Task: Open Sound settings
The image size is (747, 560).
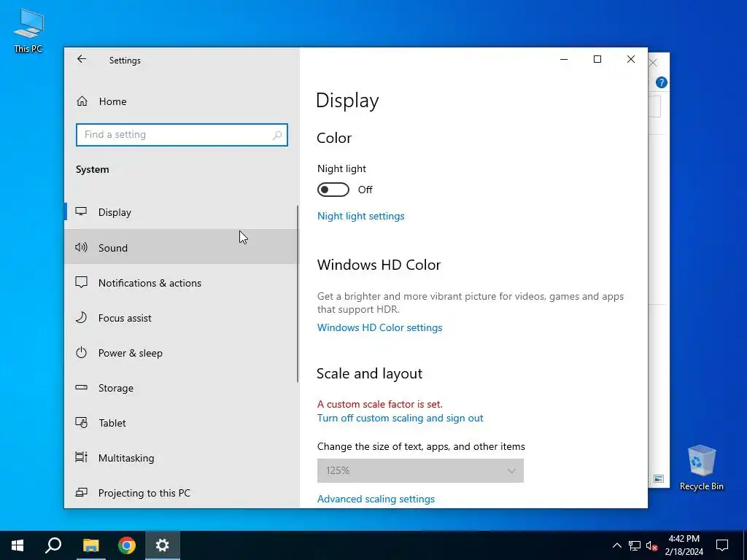Action: (x=182, y=247)
